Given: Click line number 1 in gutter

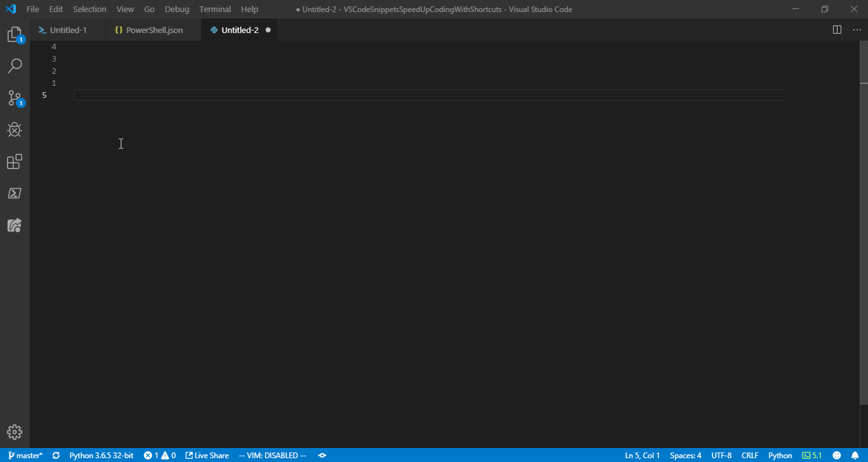Looking at the screenshot, I should pos(54,83).
